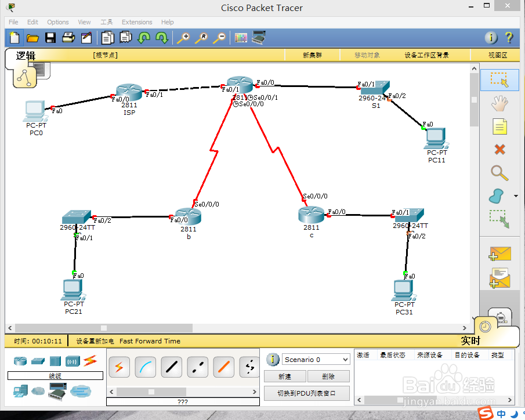525x420 pixels.
Task: Select the Connections lightning category icon
Action: [x=90, y=361]
